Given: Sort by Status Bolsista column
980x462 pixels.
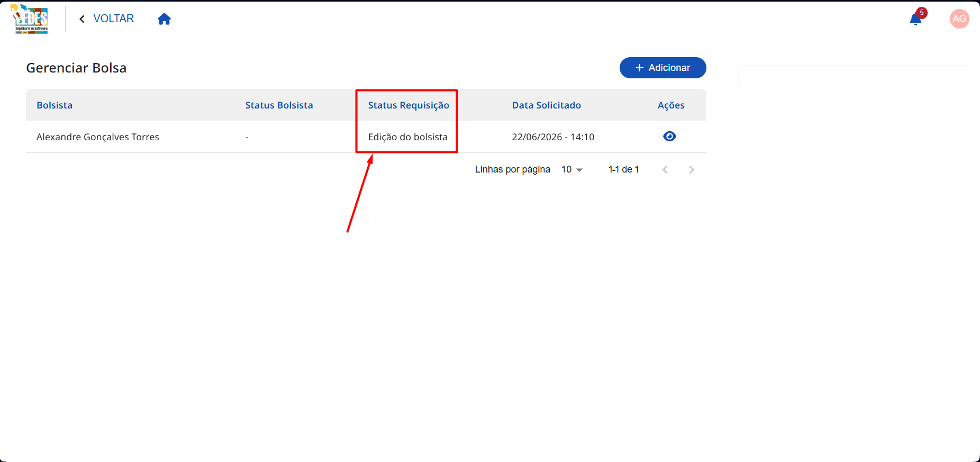Looking at the screenshot, I should coord(279,105).
